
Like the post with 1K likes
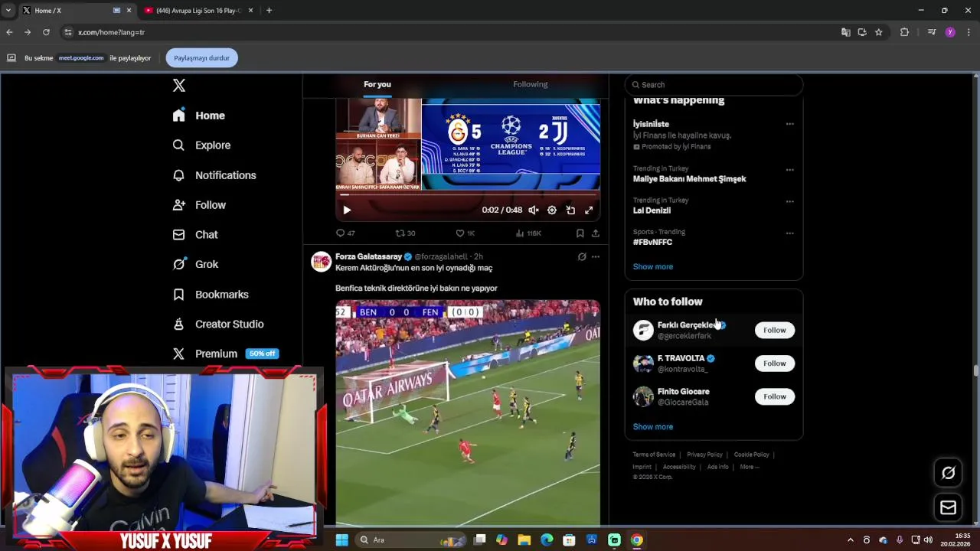pyautogui.click(x=465, y=233)
